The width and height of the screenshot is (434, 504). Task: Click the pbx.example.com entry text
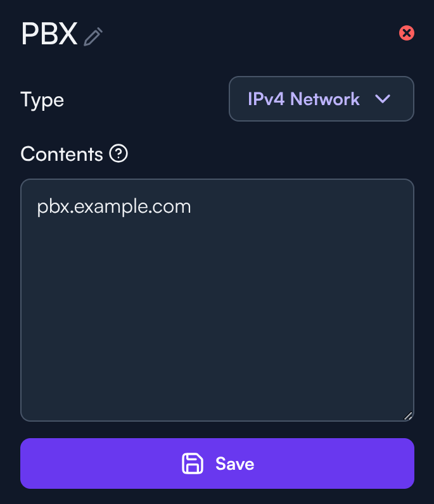point(114,206)
